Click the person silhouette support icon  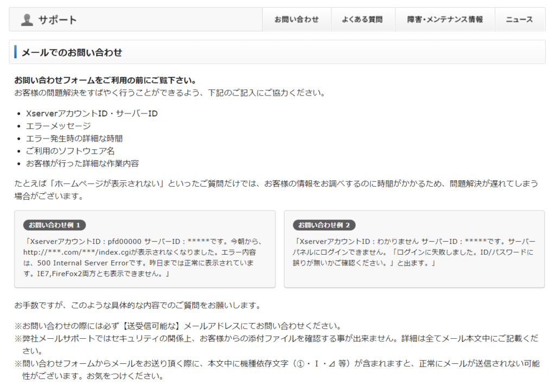[x=27, y=20]
